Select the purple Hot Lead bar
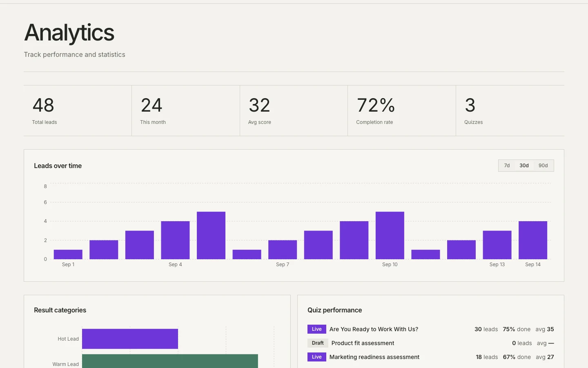Viewport: 588px width, 368px height. pos(130,339)
